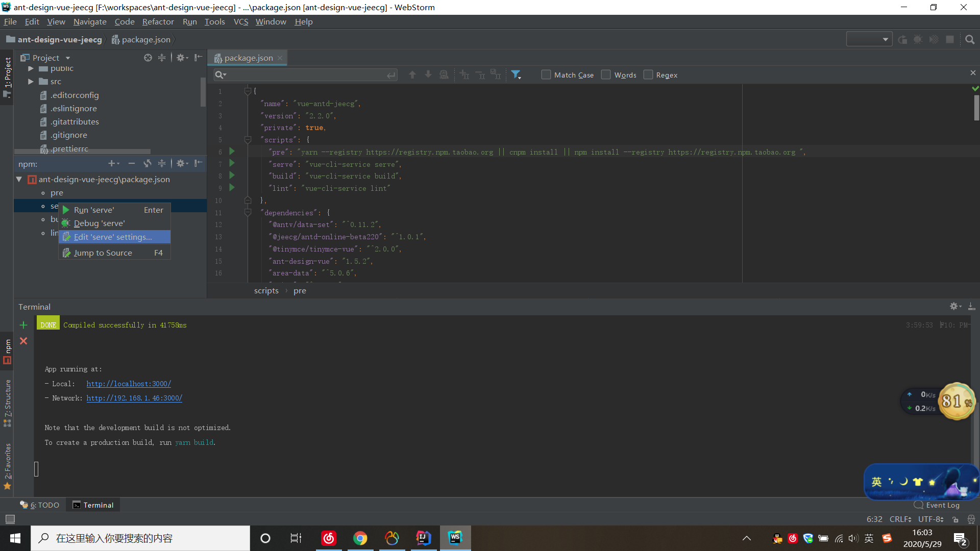Image resolution: width=980 pixels, height=551 pixels.
Task: Enable the Match Case checkbox
Action: [x=546, y=75]
